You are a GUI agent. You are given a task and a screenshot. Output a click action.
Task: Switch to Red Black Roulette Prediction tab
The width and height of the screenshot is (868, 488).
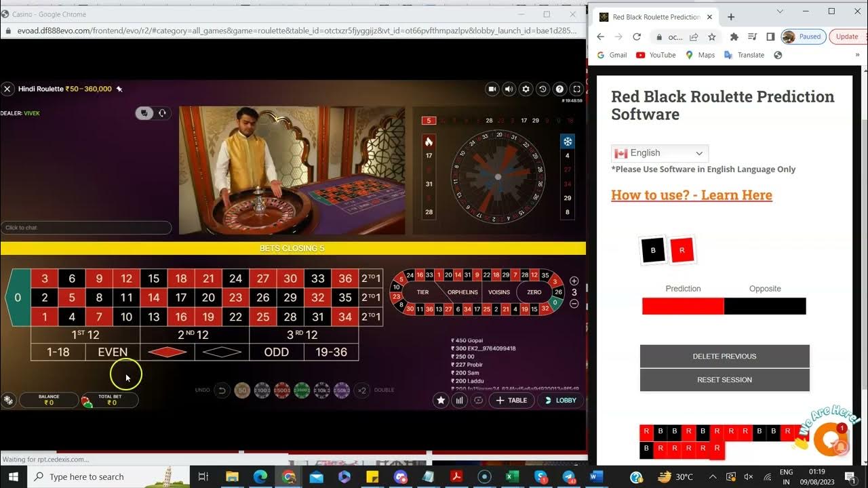[656, 17]
